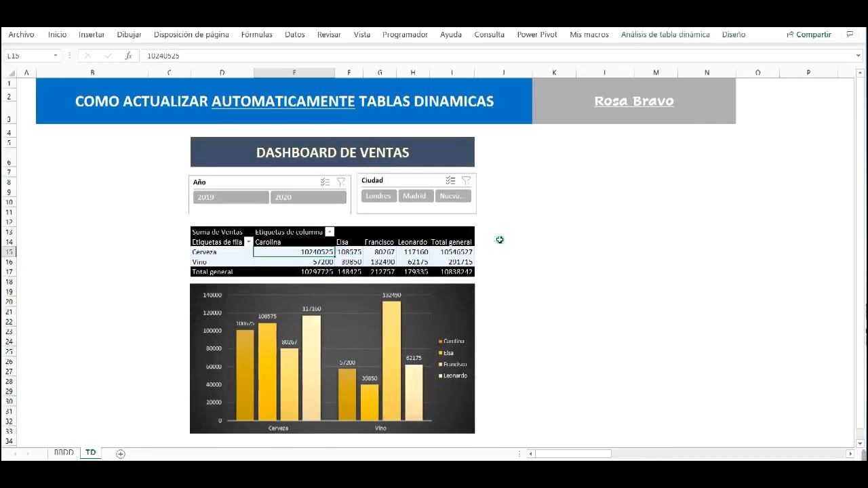
Task: Toggle multi-select on the Año slicer
Action: 325,182
